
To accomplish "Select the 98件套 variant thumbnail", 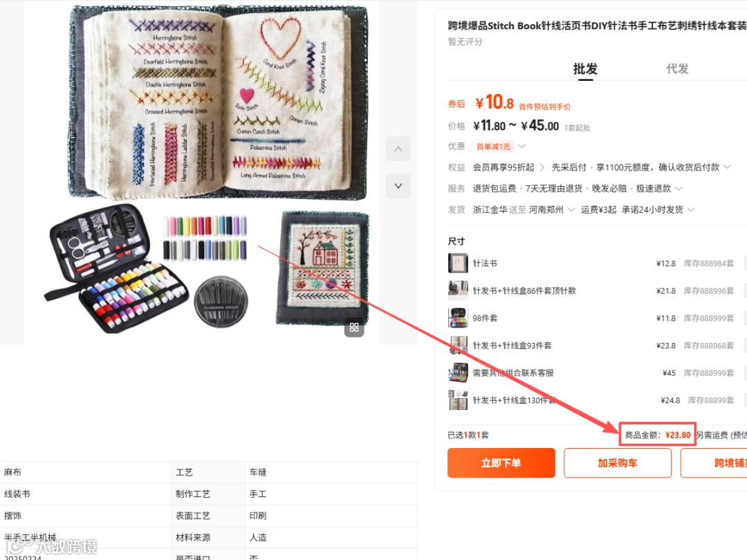I will tap(458, 317).
